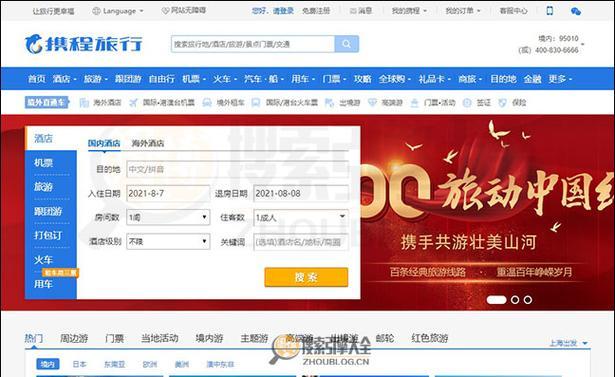Click the round icon for 签证

[x=467, y=103]
